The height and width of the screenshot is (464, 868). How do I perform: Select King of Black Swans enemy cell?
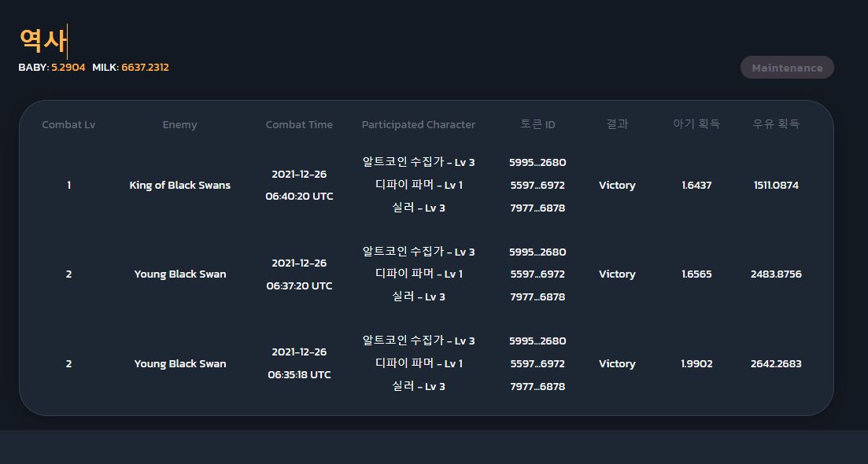click(180, 186)
